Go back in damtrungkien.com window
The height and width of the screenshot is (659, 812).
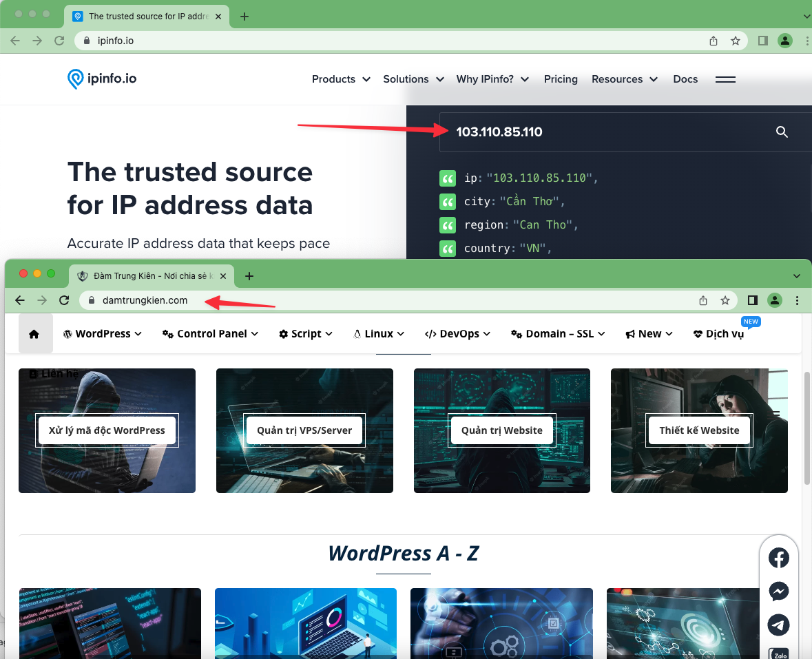tap(20, 300)
